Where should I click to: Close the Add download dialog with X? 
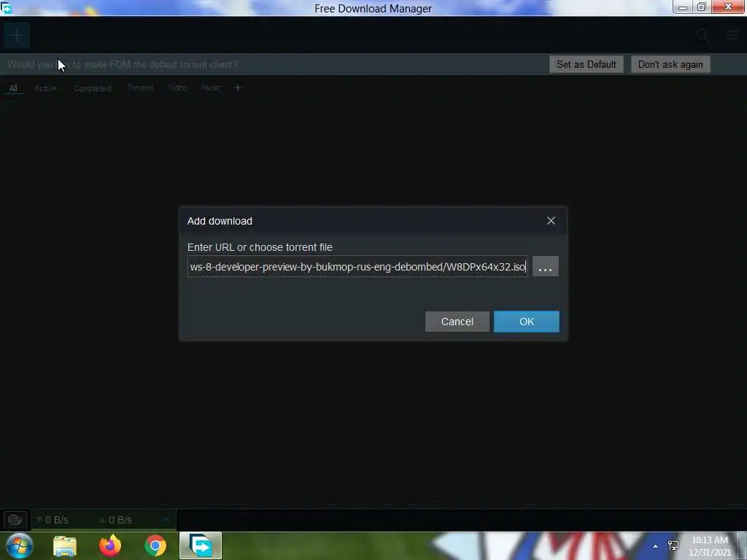coord(551,220)
